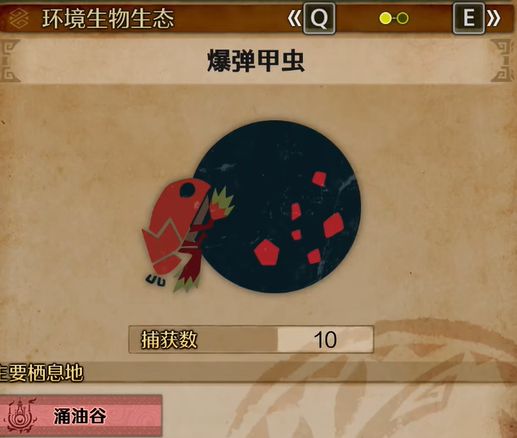Click the 爆弹甲虫 creature name heading

(256, 61)
